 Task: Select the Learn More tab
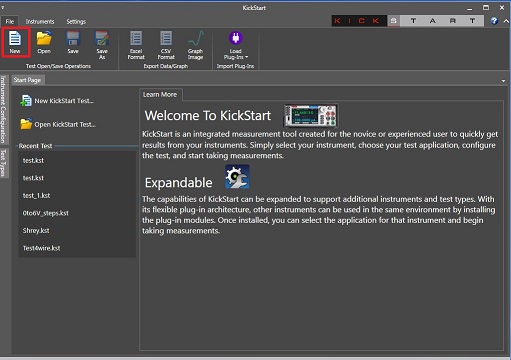tap(160, 95)
